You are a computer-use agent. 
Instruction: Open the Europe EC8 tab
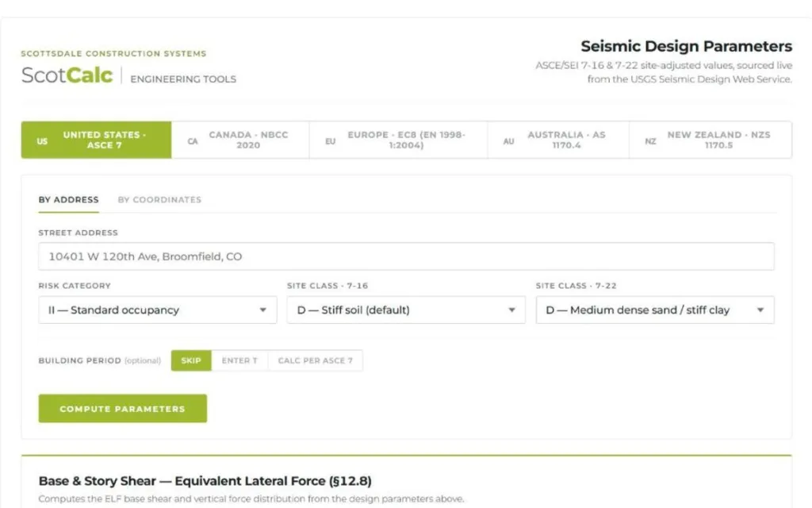coord(398,140)
